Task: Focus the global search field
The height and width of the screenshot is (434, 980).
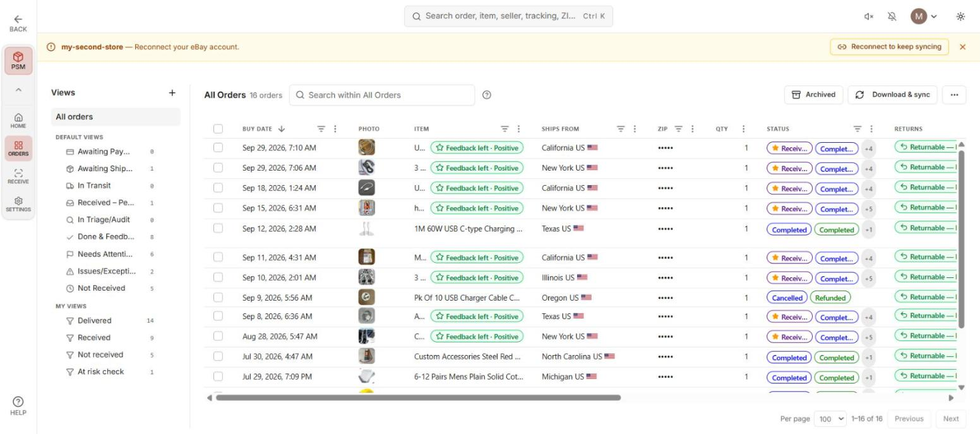Action: (x=508, y=16)
